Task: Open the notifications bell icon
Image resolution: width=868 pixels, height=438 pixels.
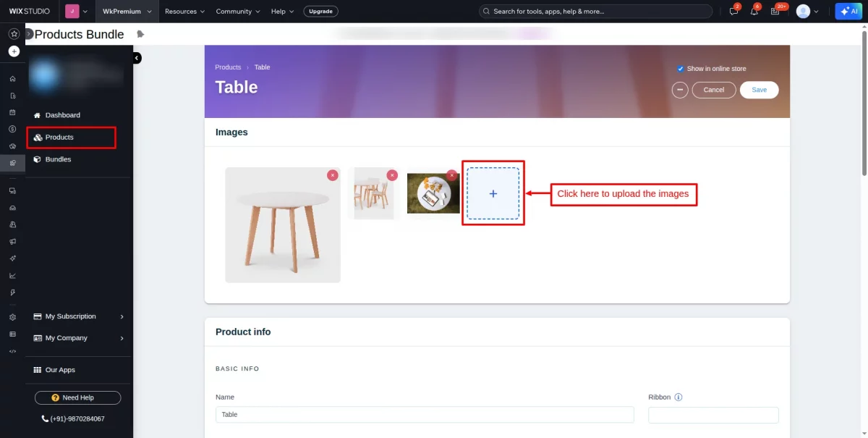Action: [x=754, y=11]
